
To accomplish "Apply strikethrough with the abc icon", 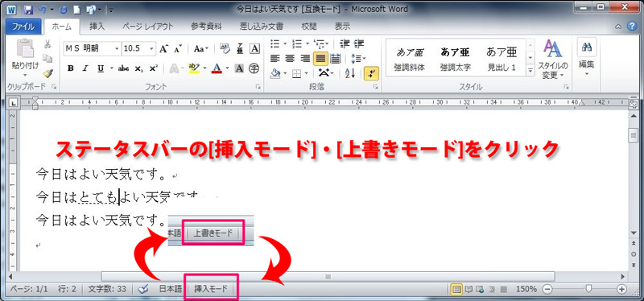I will click(x=123, y=68).
